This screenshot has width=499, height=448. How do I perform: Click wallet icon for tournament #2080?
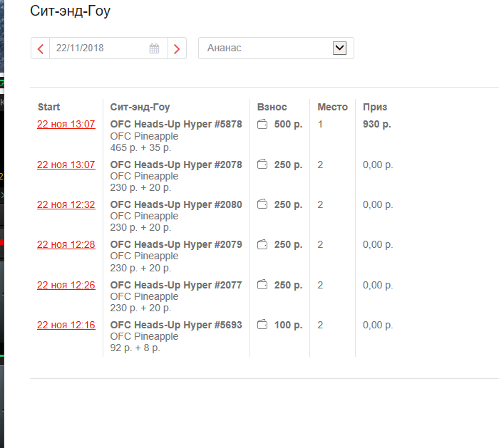(262, 204)
